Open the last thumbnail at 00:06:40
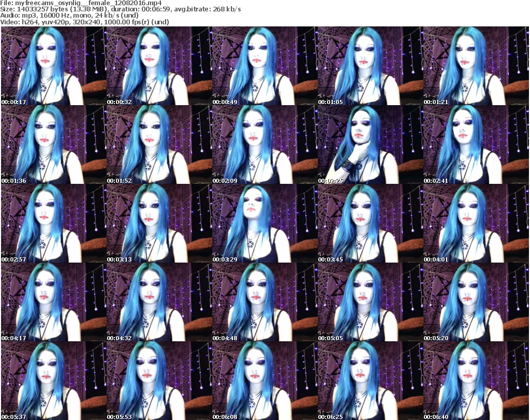 [x=476, y=381]
